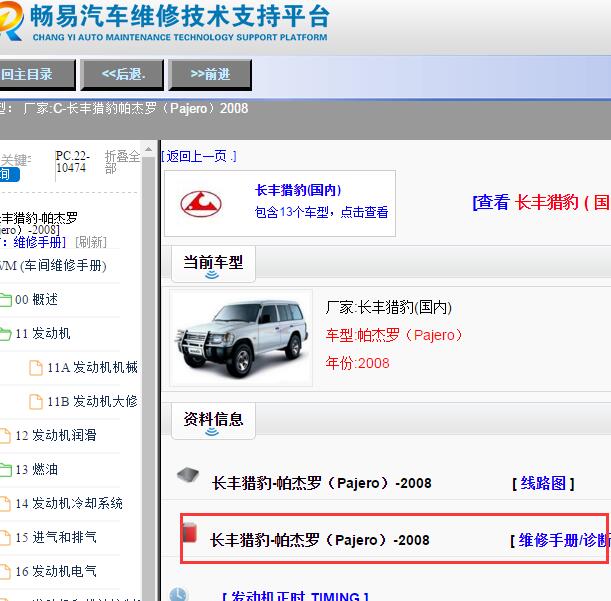Click the Chang Yi platform logo icon
611x601 pixels.
pos(11,20)
